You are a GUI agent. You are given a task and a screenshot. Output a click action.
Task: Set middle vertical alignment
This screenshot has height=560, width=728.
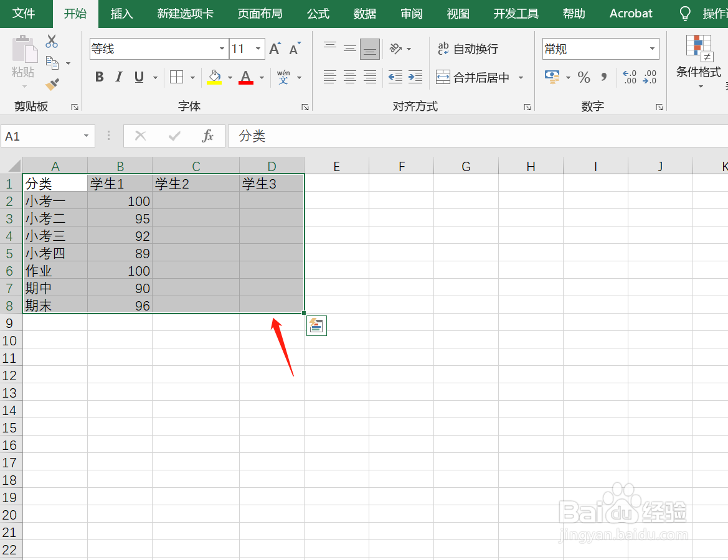pos(350,49)
